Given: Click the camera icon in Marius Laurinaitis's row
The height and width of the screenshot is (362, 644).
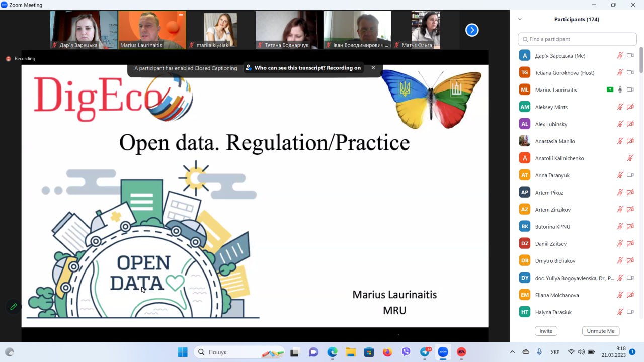Looking at the screenshot, I should 630,89.
